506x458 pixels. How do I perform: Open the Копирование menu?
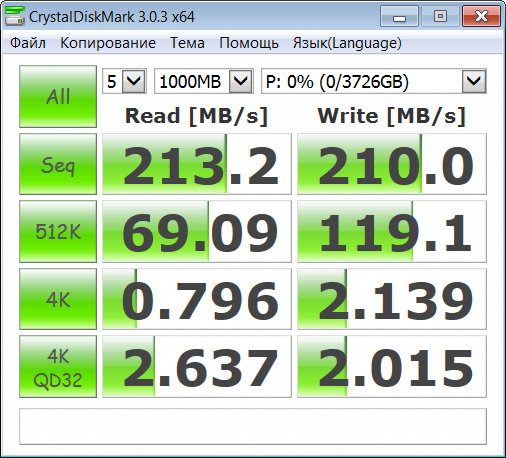pyautogui.click(x=108, y=43)
